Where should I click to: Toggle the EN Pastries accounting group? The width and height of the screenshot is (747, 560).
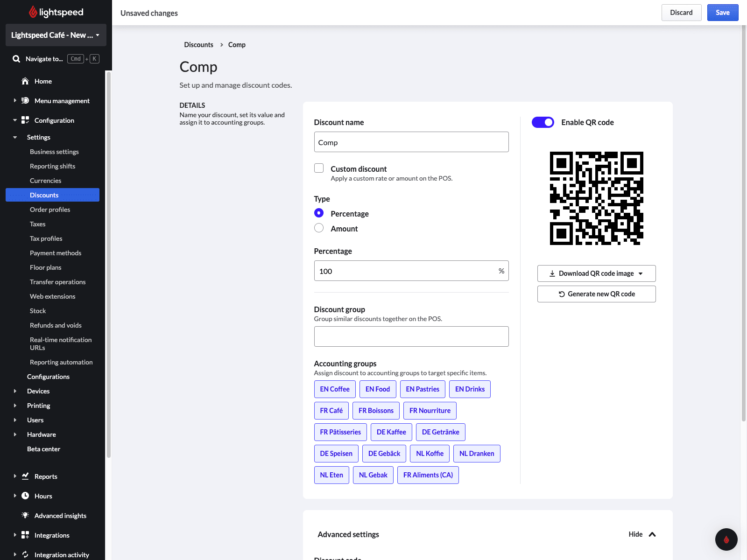click(x=423, y=389)
